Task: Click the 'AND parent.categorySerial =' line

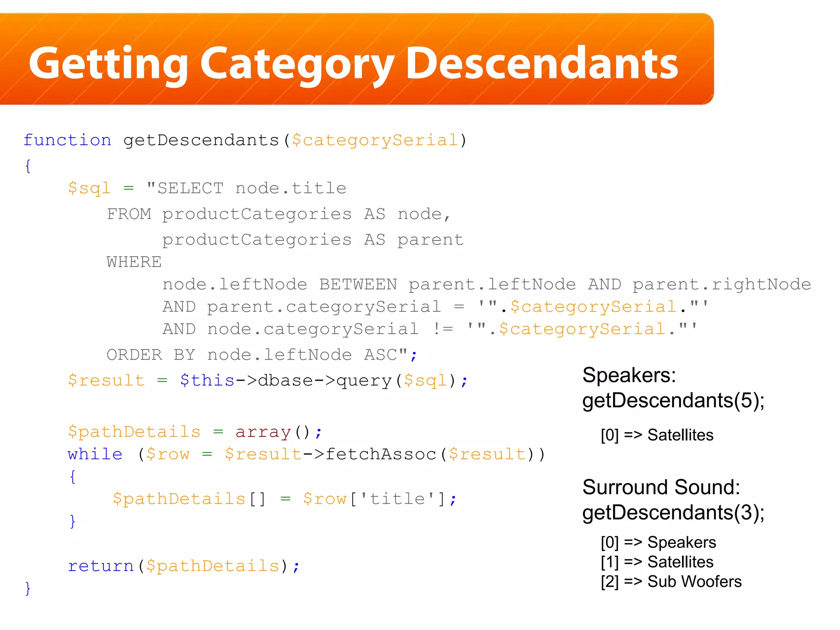Action: [435, 307]
